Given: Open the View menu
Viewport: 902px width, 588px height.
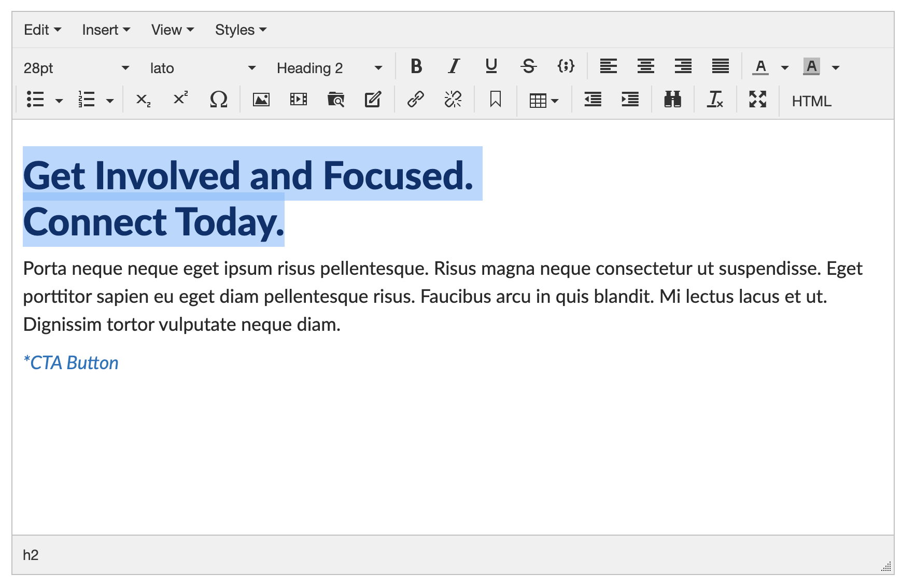Looking at the screenshot, I should [173, 30].
